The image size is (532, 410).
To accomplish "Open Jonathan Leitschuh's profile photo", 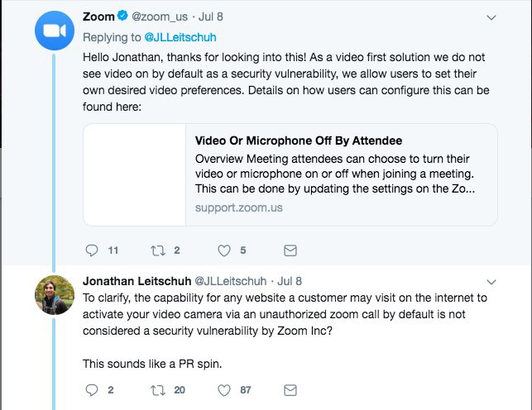I will click(55, 295).
